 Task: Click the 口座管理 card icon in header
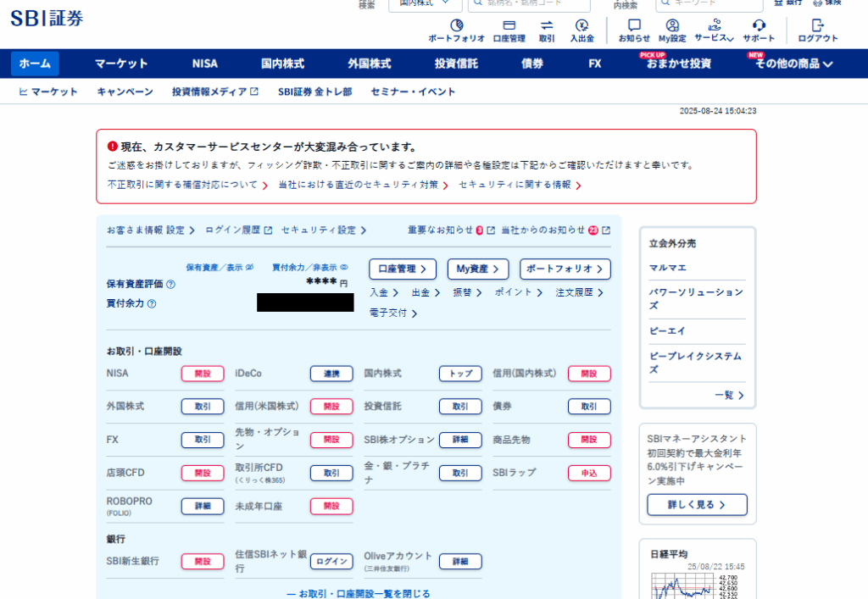click(x=509, y=31)
